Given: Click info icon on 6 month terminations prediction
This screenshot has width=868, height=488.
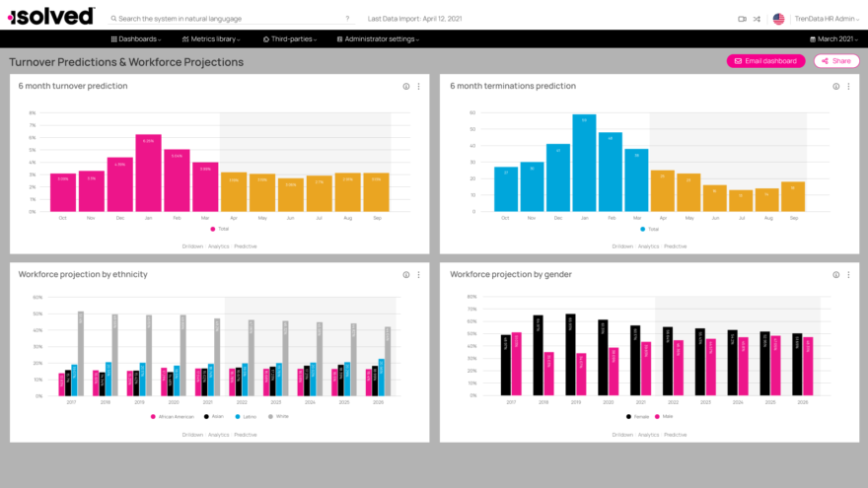Looking at the screenshot, I should (835, 87).
